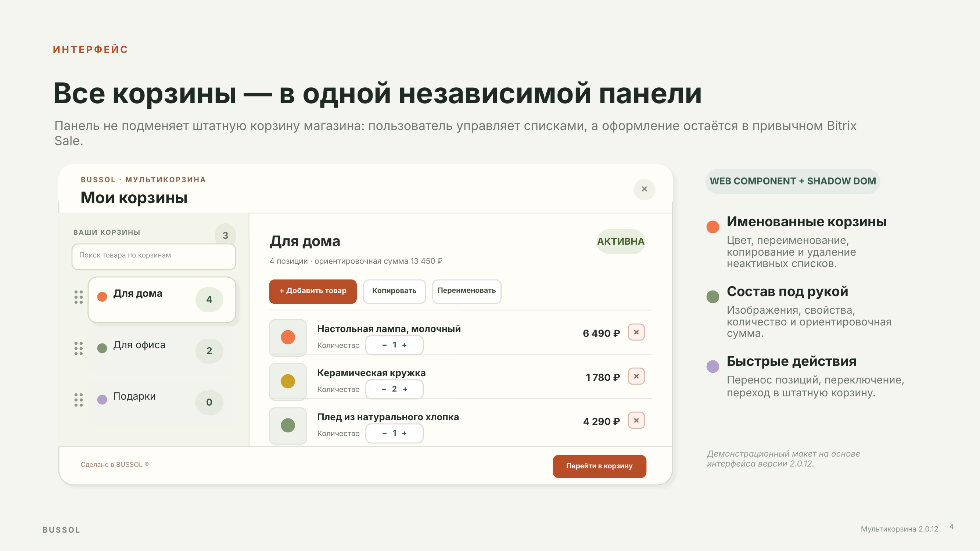Click the price 4 290 ₽
Image resolution: width=980 pixels, height=551 pixels.
click(x=602, y=422)
